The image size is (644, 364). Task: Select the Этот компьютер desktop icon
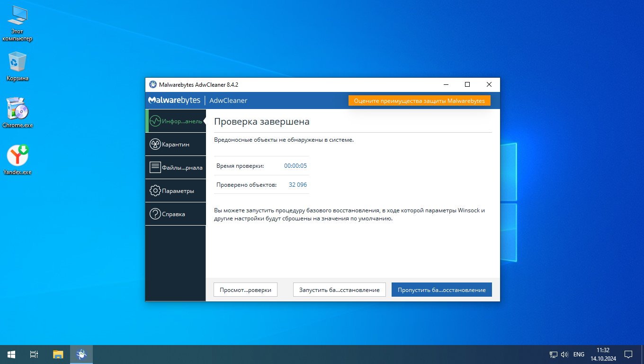pos(17,24)
